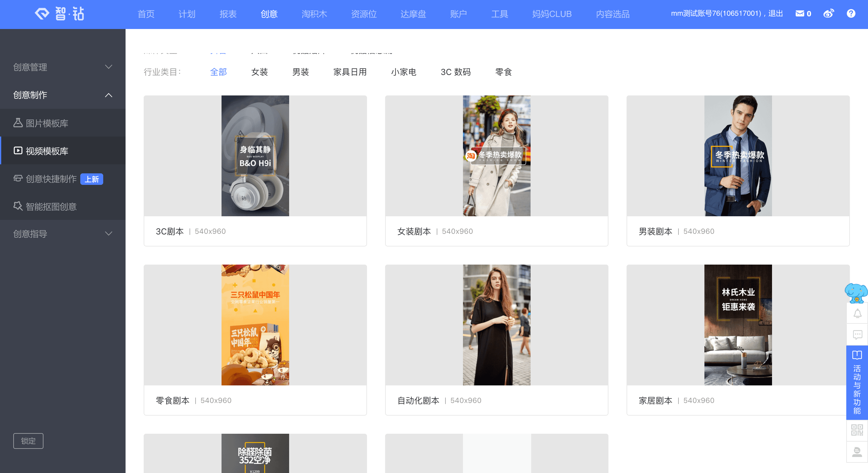The image size is (868, 473).
Task: Filter by 零食 category
Action: click(503, 72)
